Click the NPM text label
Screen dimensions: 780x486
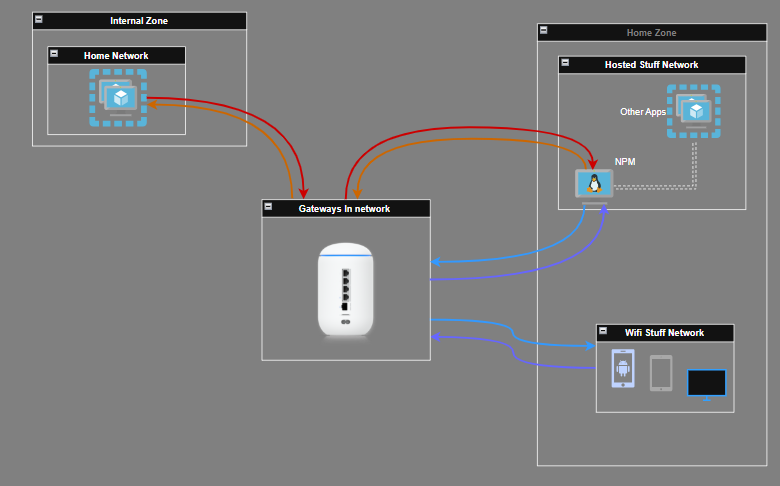625,162
